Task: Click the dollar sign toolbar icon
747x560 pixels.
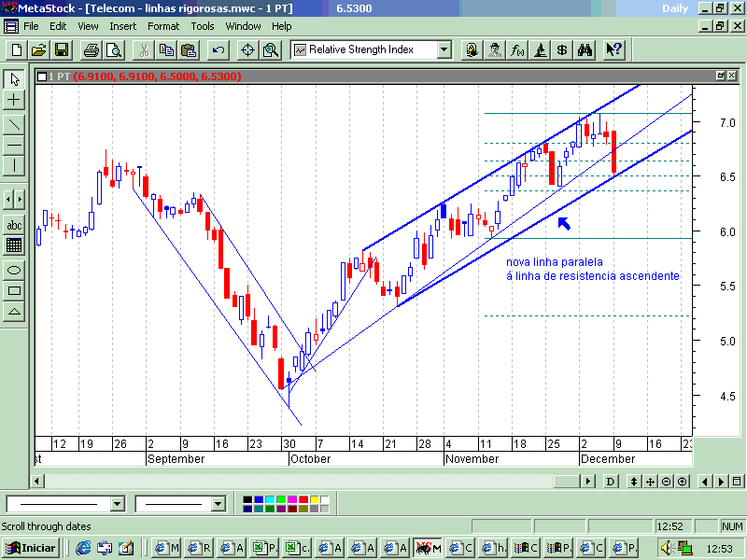Action: tap(562, 50)
